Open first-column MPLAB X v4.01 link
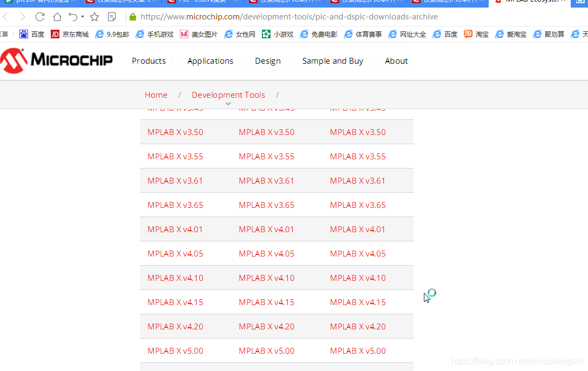The height and width of the screenshot is (371, 588). pyautogui.click(x=175, y=229)
